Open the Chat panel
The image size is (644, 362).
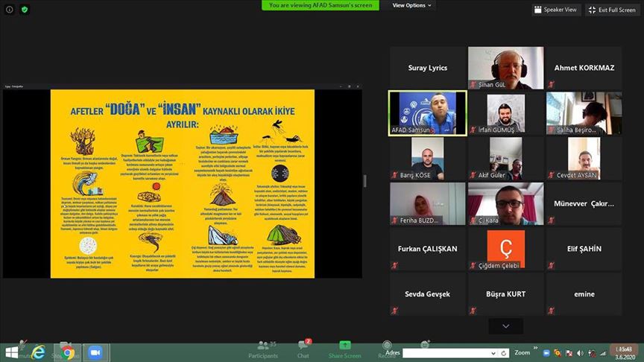(303, 349)
